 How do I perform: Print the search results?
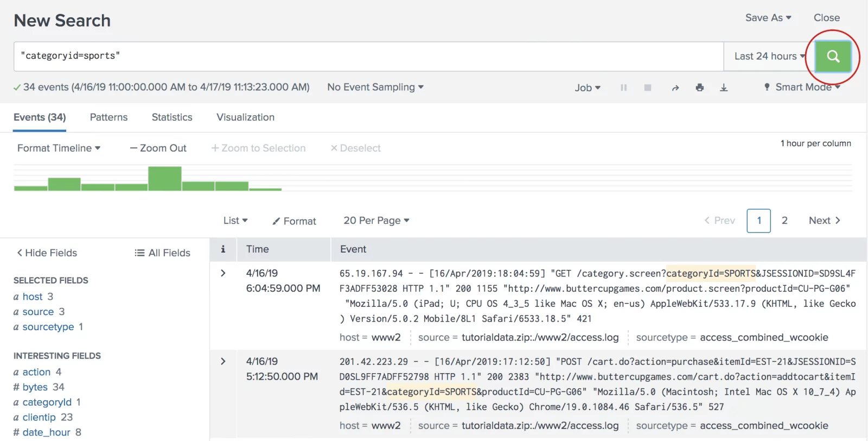[700, 87]
